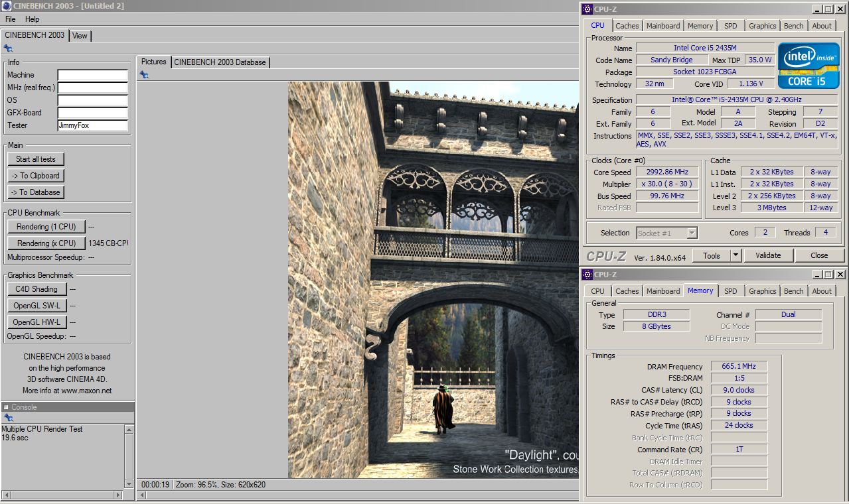Click the 19.6 sec console output
This screenshot has height=504, width=849.
pos(15,438)
